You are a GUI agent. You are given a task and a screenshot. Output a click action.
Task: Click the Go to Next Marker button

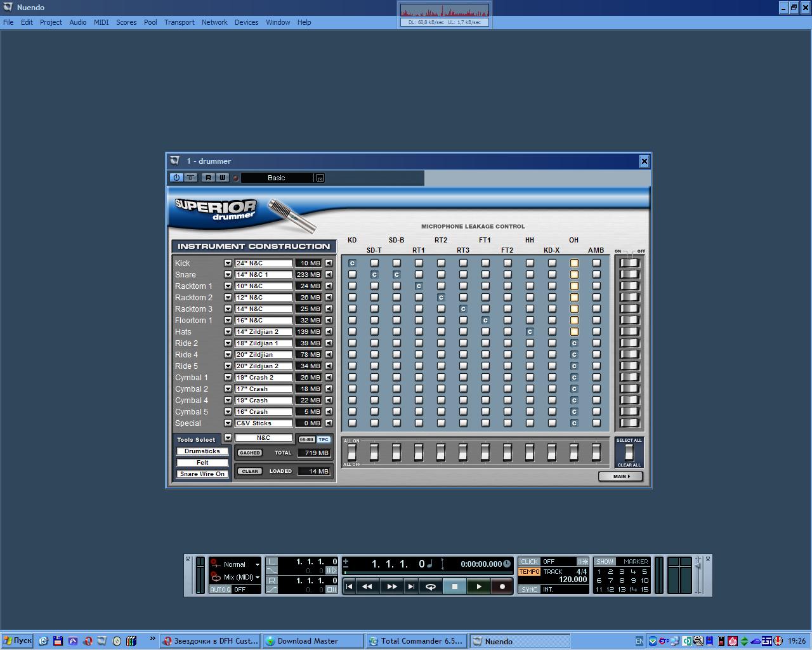pyautogui.click(x=411, y=587)
